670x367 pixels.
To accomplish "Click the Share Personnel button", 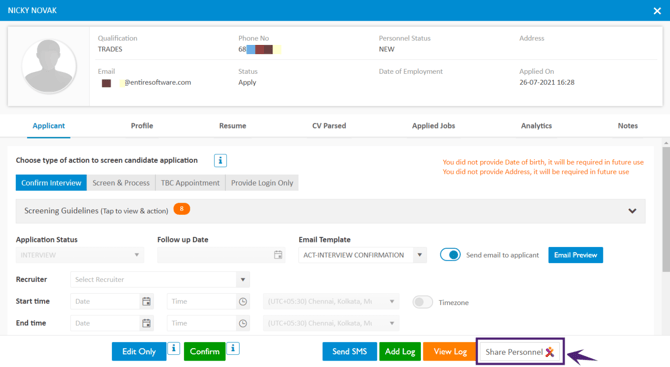I will click(x=520, y=352).
